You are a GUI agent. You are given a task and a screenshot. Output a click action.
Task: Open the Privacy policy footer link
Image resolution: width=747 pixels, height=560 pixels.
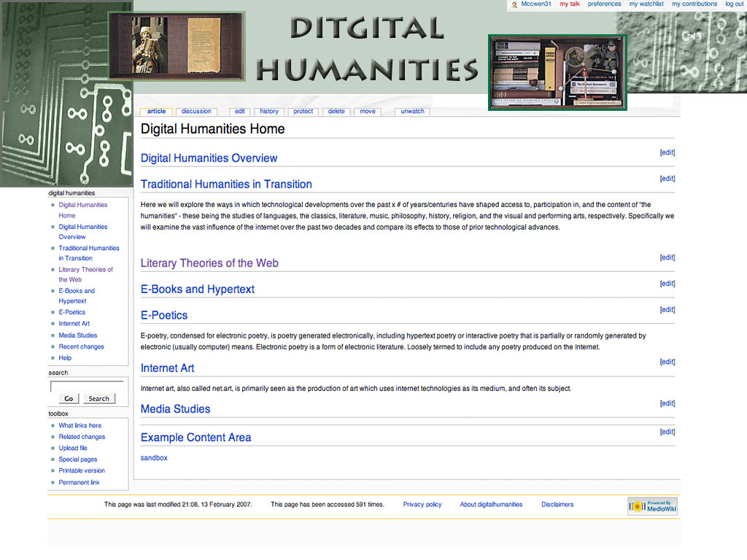click(x=422, y=505)
